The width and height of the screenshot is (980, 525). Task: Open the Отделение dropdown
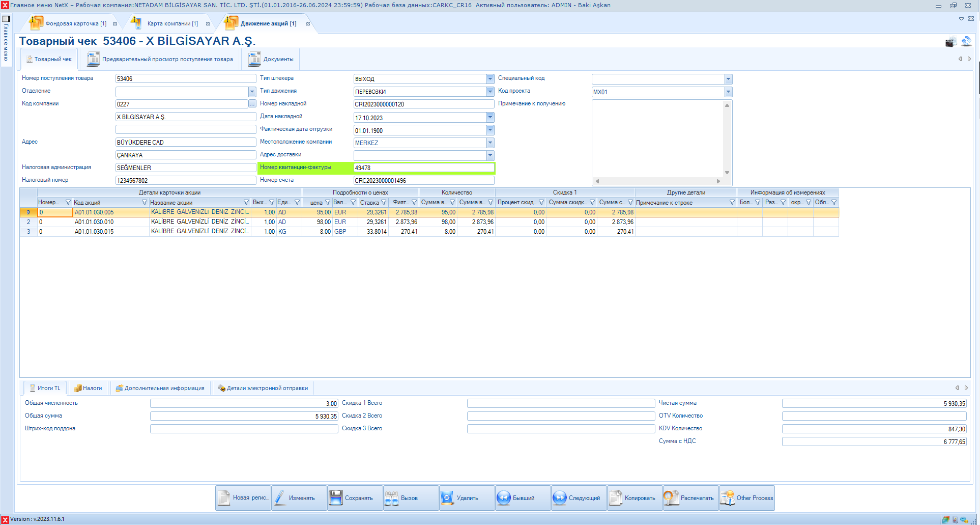click(x=252, y=92)
